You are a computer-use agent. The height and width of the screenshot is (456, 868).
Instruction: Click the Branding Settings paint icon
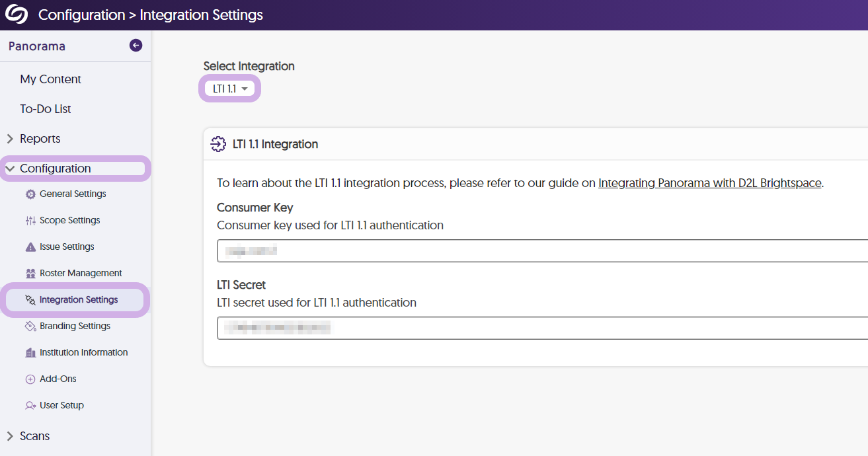pos(30,326)
